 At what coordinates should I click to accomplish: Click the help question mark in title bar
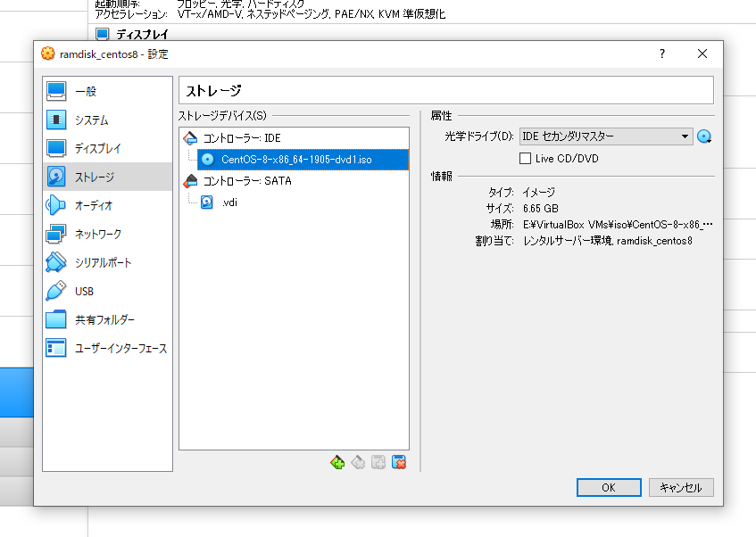pos(662,54)
